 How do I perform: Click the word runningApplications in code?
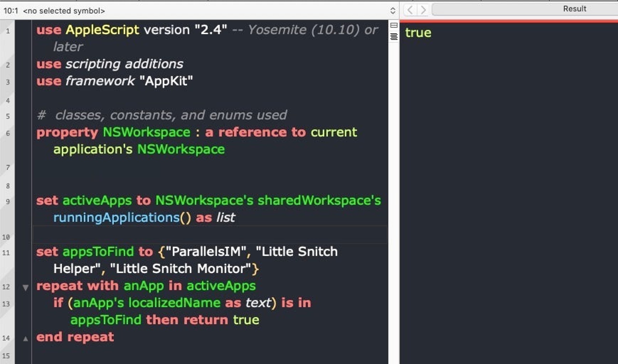pos(117,218)
